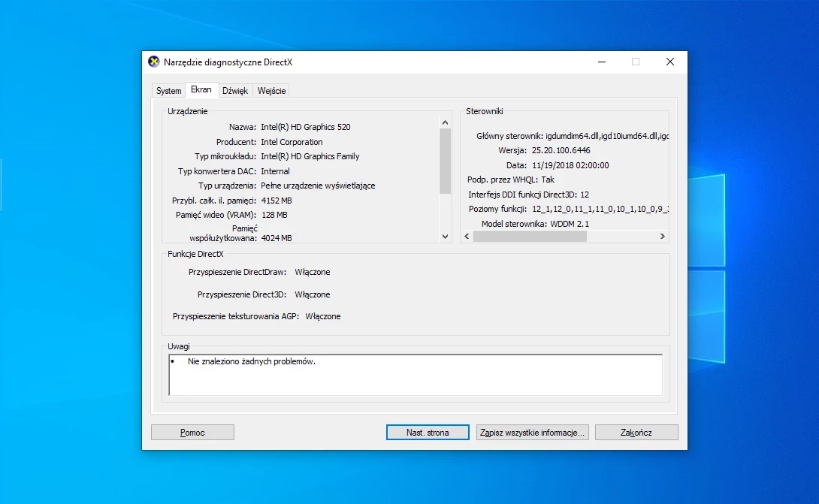Click the shared memory value 4024 MB
This screenshot has height=504, width=819.
277,238
